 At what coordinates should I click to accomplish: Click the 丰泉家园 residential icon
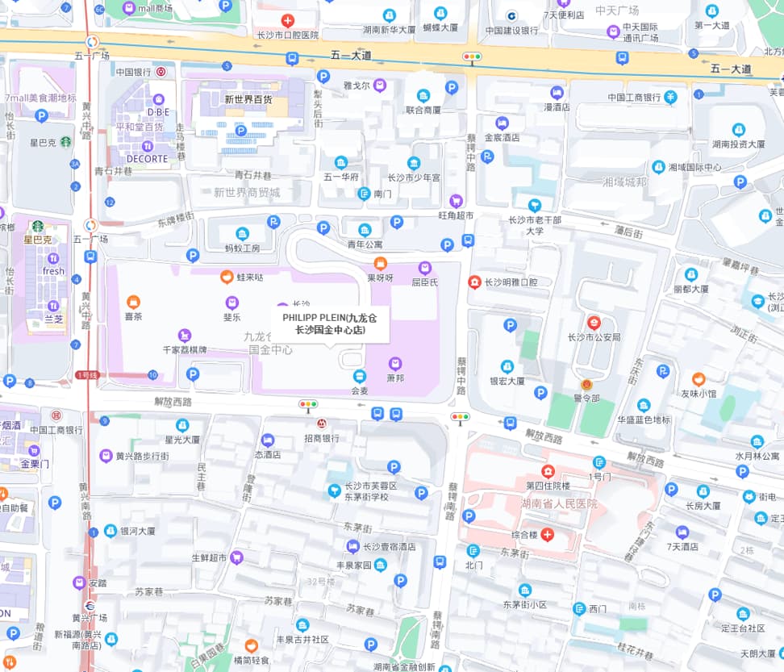point(381,566)
